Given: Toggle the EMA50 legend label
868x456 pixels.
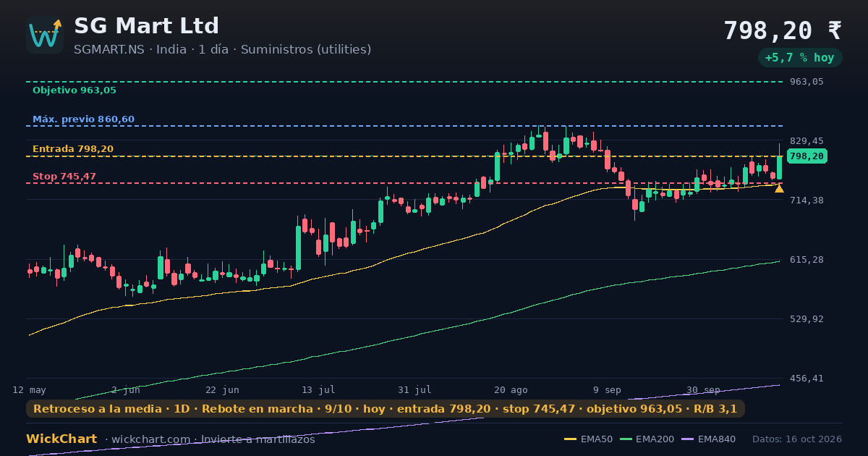Looking at the screenshot, I should tap(597, 439).
